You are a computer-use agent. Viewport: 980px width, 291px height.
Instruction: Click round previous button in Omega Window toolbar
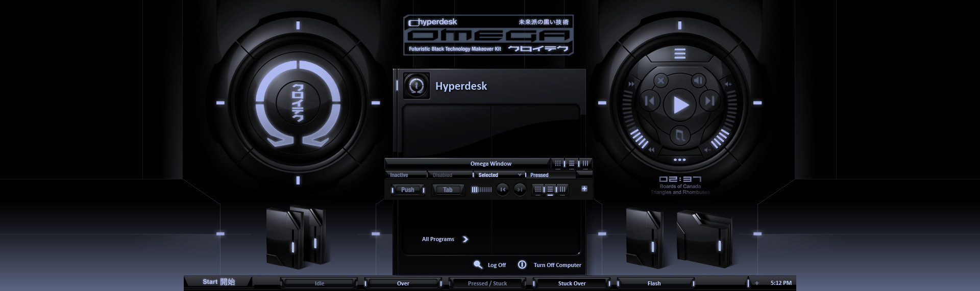point(503,190)
